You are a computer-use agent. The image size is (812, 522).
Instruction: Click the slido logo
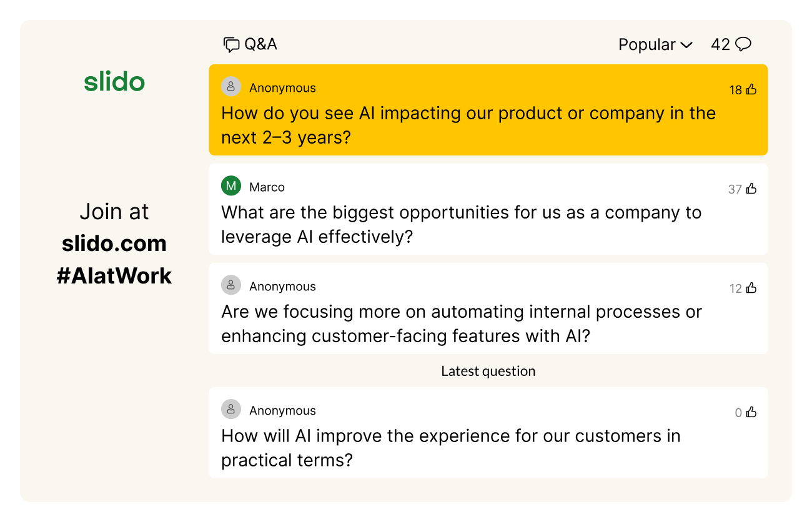click(x=114, y=82)
